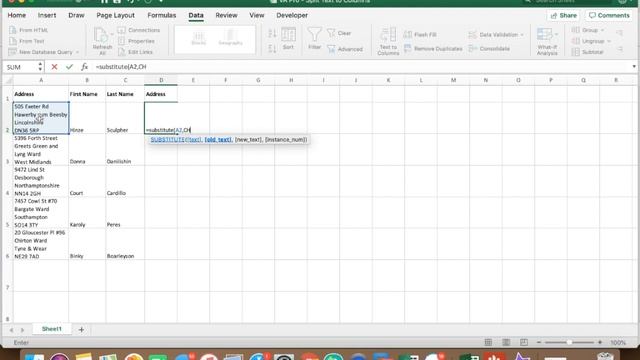Switch to the Insert tab
This screenshot has height=360, width=640.
click(47, 15)
